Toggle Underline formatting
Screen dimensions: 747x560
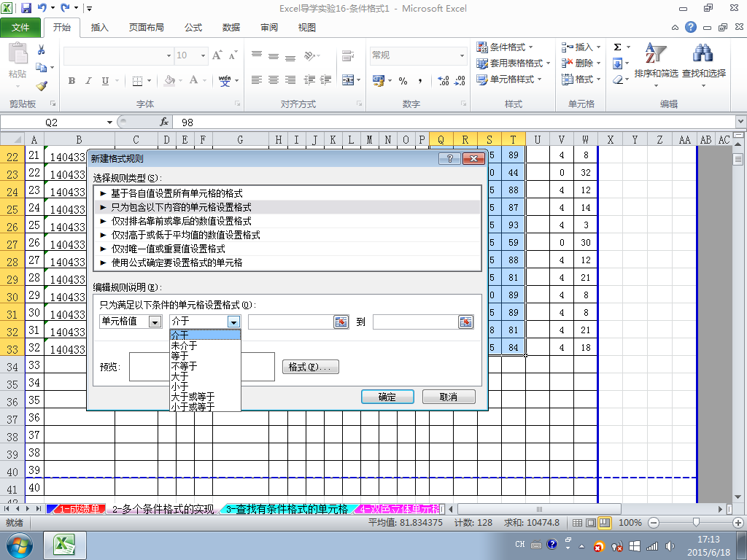pos(105,80)
